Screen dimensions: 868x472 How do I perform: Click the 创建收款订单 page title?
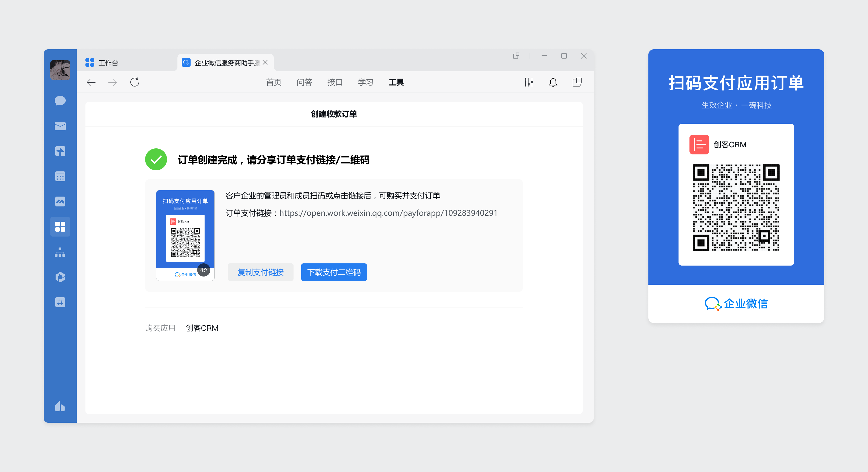pos(334,114)
